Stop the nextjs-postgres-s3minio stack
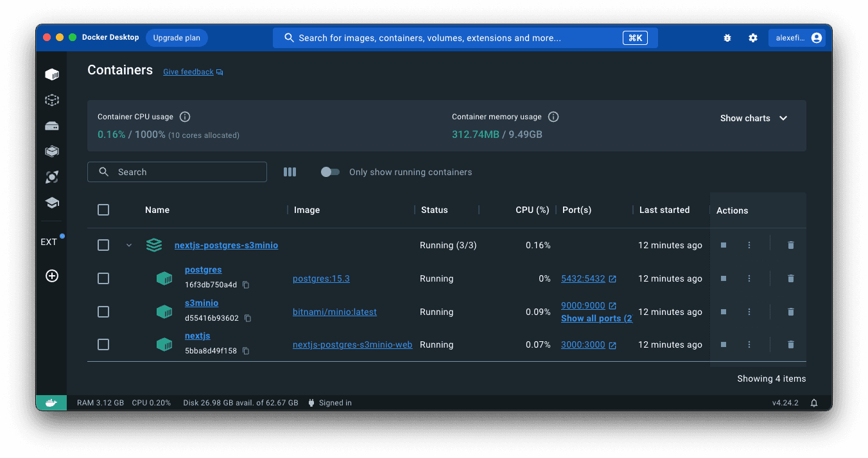Screen dimensions: 868x458 tap(724, 245)
